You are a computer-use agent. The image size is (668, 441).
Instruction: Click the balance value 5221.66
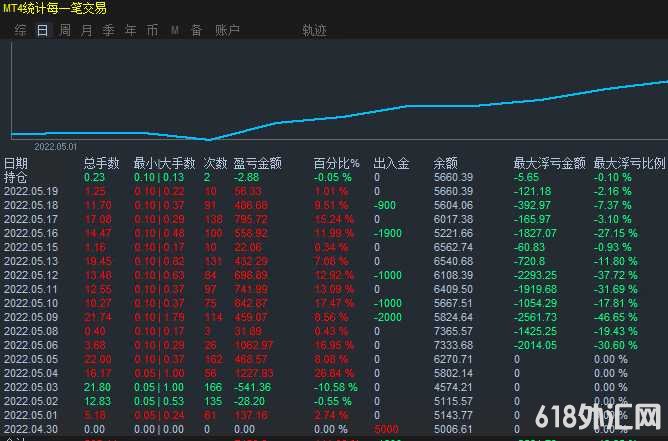click(x=453, y=233)
